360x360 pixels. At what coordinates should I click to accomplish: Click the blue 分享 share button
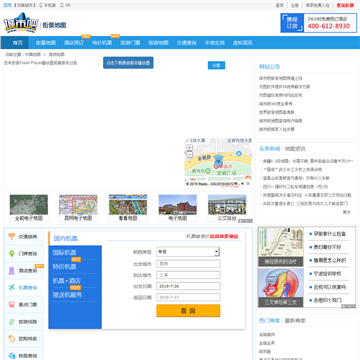click(216, 65)
